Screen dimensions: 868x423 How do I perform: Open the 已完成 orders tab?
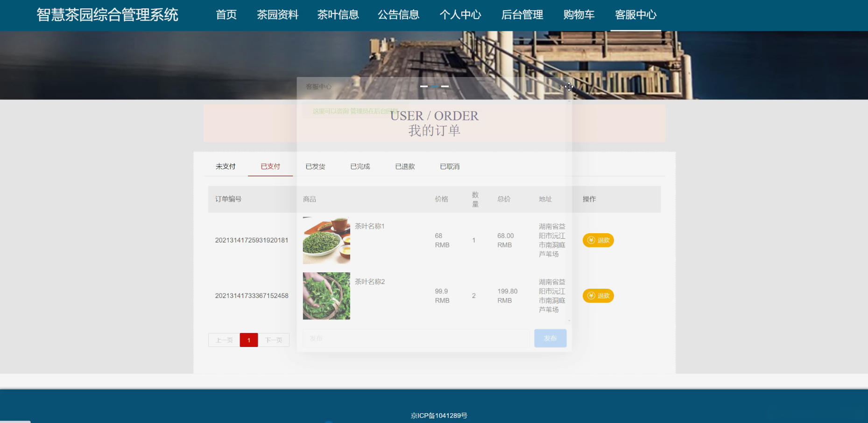pyautogui.click(x=360, y=166)
